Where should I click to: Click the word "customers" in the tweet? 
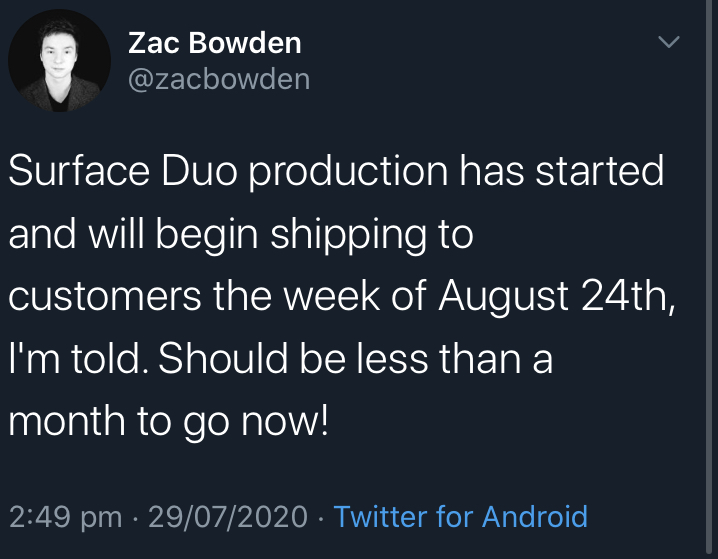[105, 296]
